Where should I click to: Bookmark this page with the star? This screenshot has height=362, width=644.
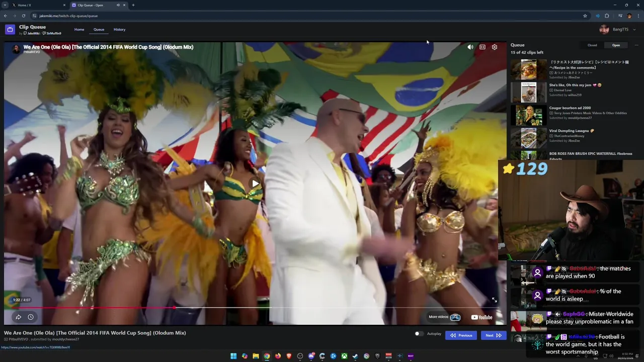point(585,16)
